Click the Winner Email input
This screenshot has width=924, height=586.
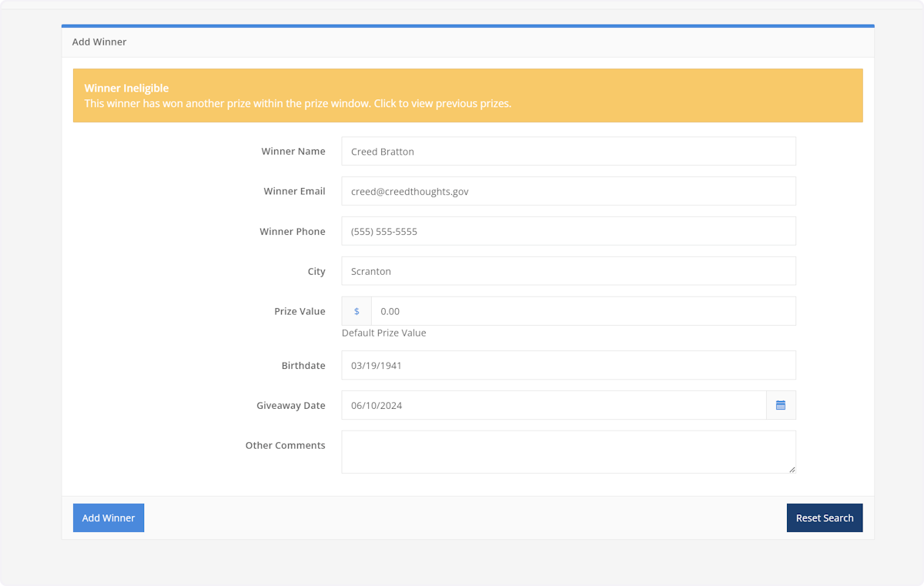coord(568,190)
